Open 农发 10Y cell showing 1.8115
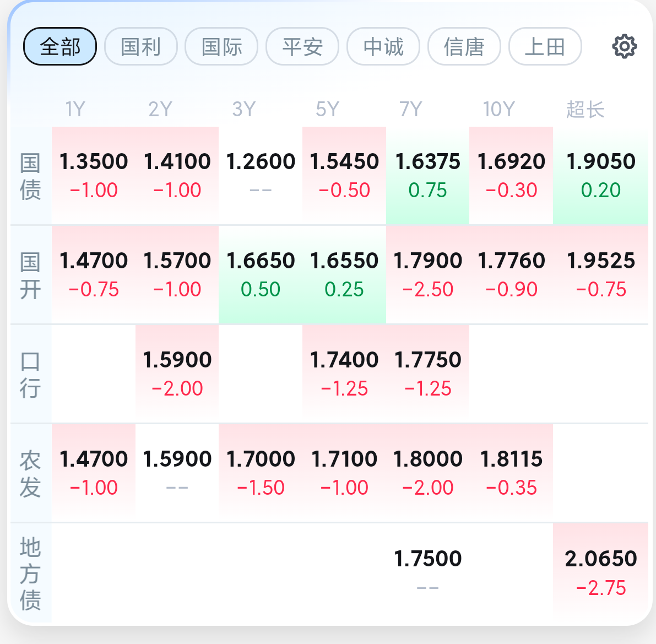The height and width of the screenshot is (644, 656). (x=511, y=473)
